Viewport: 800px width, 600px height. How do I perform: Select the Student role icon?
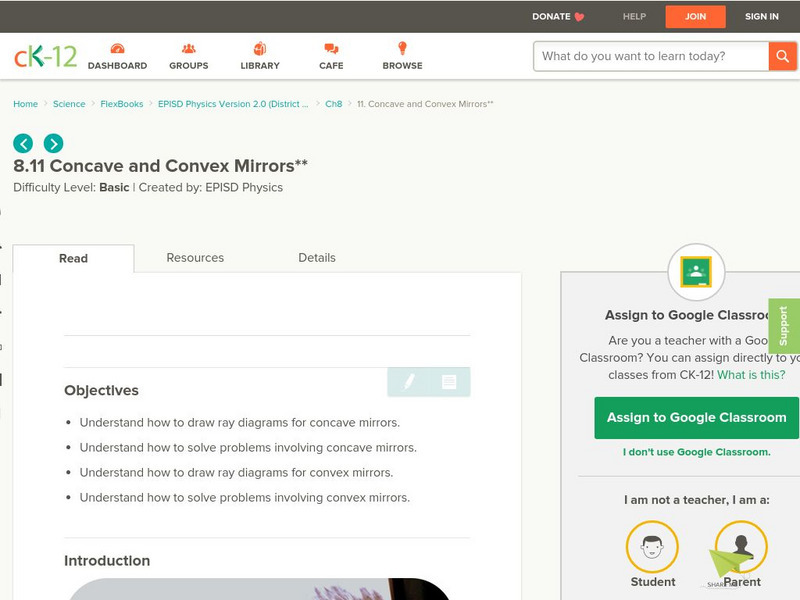click(652, 547)
